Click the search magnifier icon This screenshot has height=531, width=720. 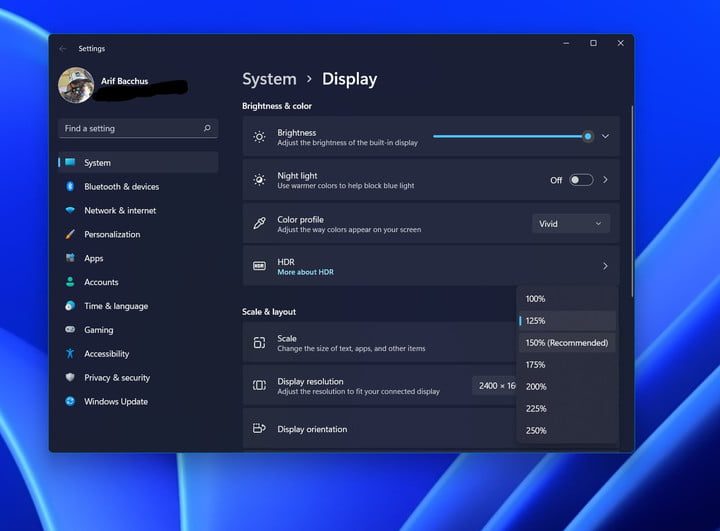[207, 128]
